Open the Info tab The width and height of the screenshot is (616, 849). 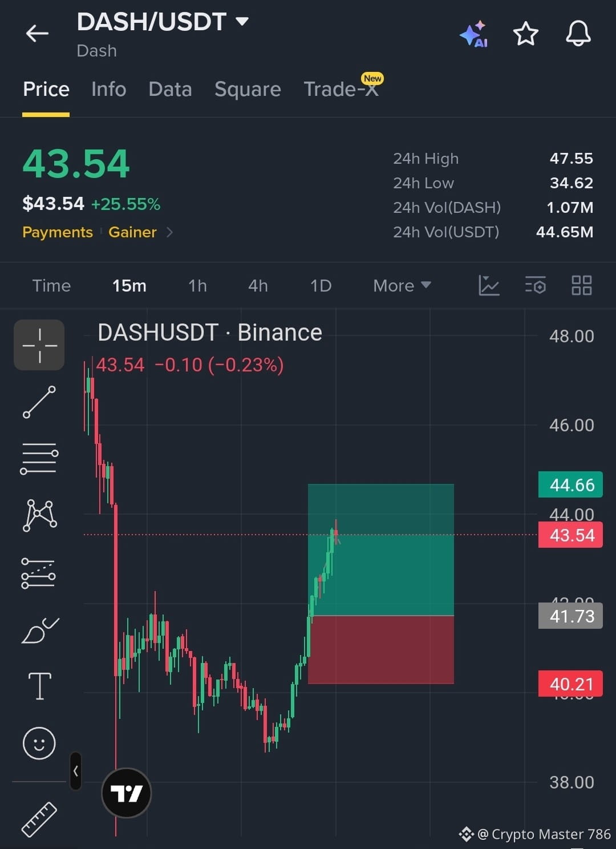109,90
